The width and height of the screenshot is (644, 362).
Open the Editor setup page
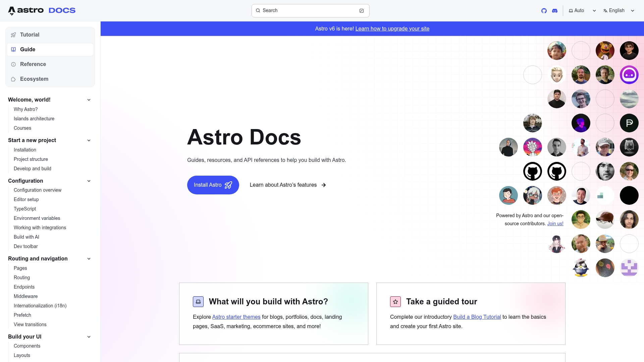[26, 199]
